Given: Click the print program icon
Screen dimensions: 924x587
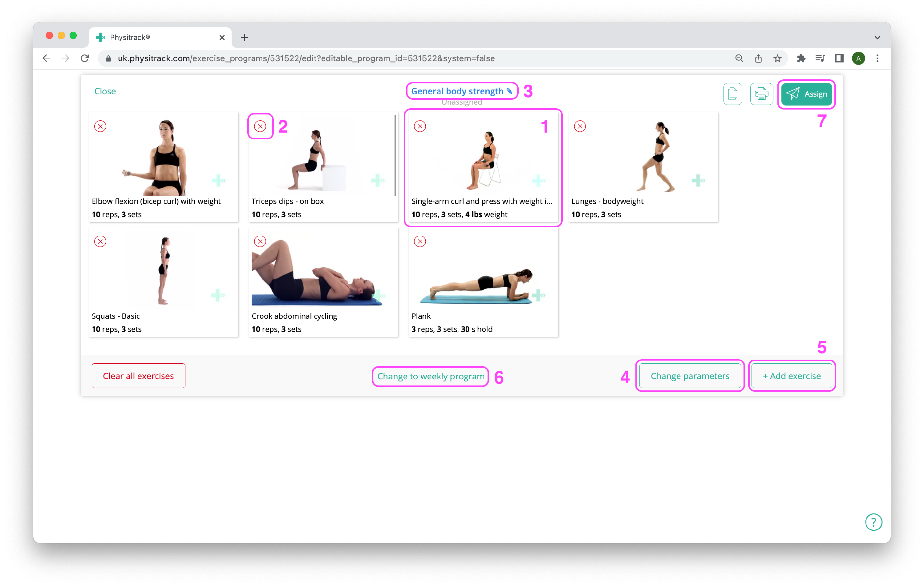Looking at the screenshot, I should (x=761, y=94).
